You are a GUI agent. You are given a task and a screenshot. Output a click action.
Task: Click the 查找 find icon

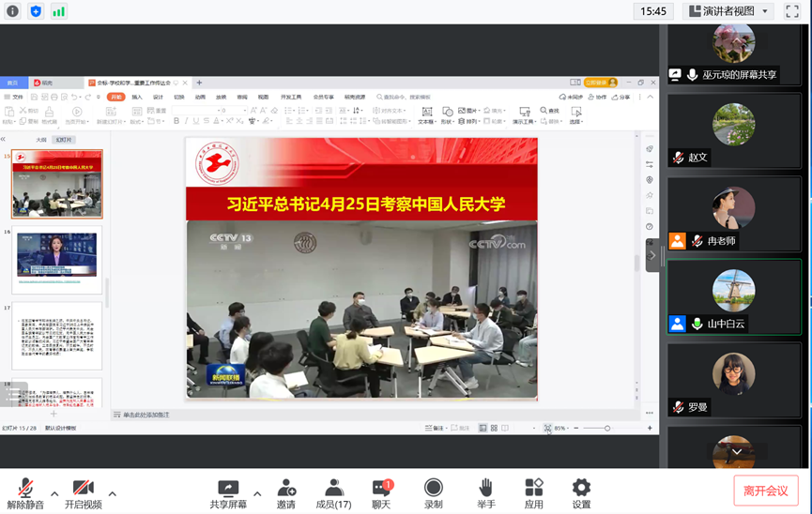tap(549, 111)
